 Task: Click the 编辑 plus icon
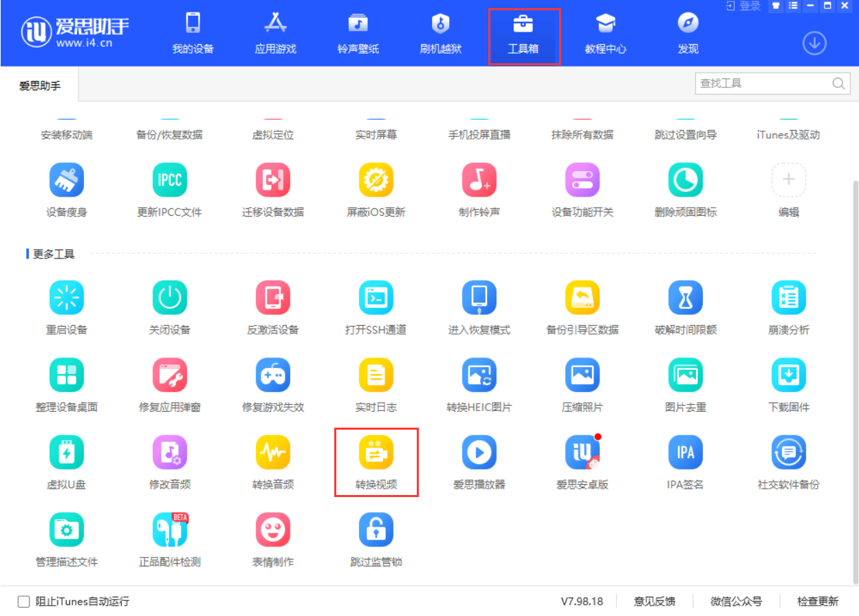(x=789, y=180)
